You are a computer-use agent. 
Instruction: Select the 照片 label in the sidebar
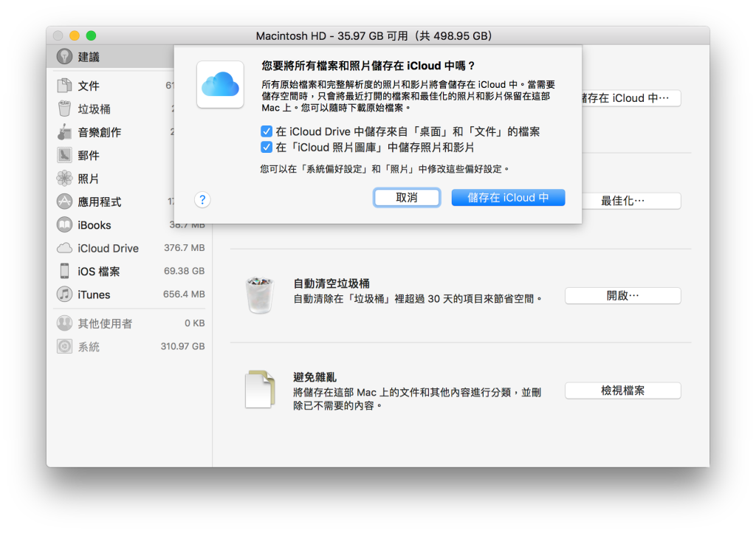click(89, 179)
